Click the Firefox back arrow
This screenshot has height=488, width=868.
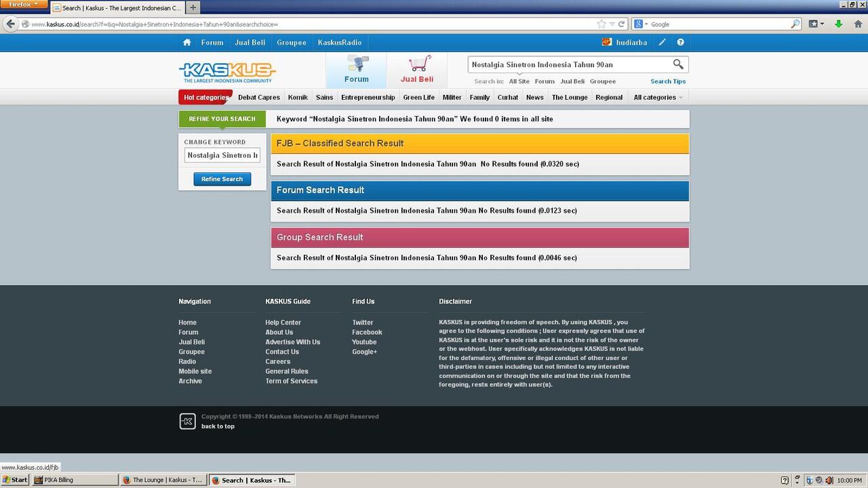point(10,24)
